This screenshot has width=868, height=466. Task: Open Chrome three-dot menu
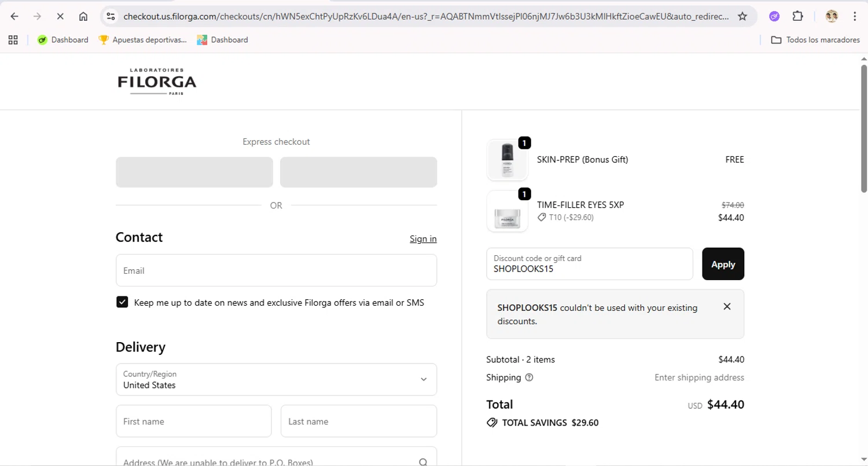855,16
